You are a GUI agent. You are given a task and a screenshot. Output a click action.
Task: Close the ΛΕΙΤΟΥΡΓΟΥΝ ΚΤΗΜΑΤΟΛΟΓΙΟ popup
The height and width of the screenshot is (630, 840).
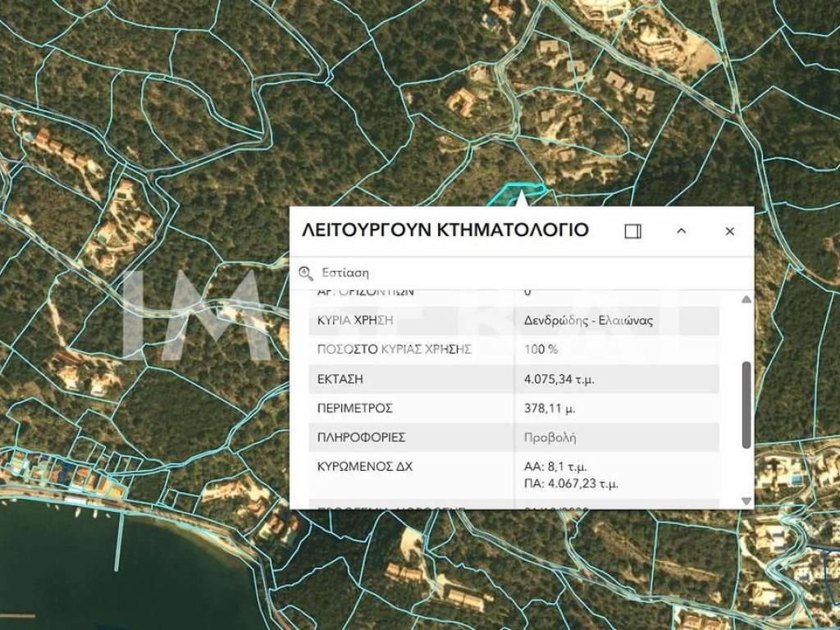pos(729,231)
